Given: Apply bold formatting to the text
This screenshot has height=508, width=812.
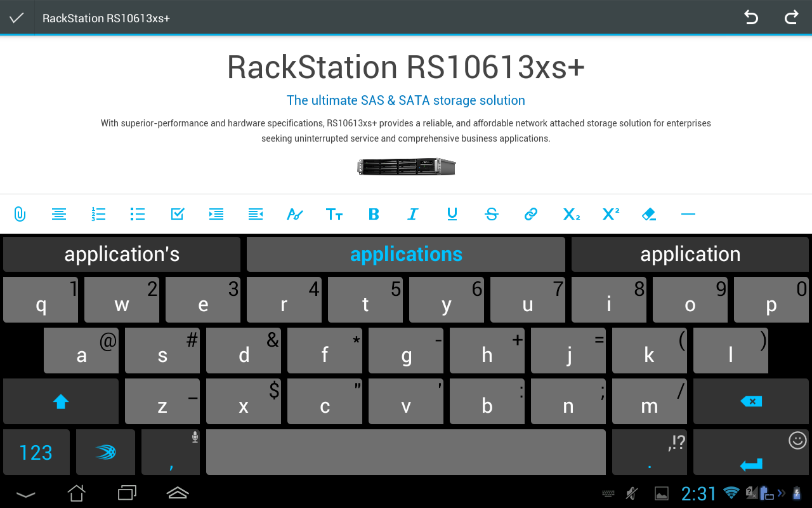Looking at the screenshot, I should coord(374,214).
